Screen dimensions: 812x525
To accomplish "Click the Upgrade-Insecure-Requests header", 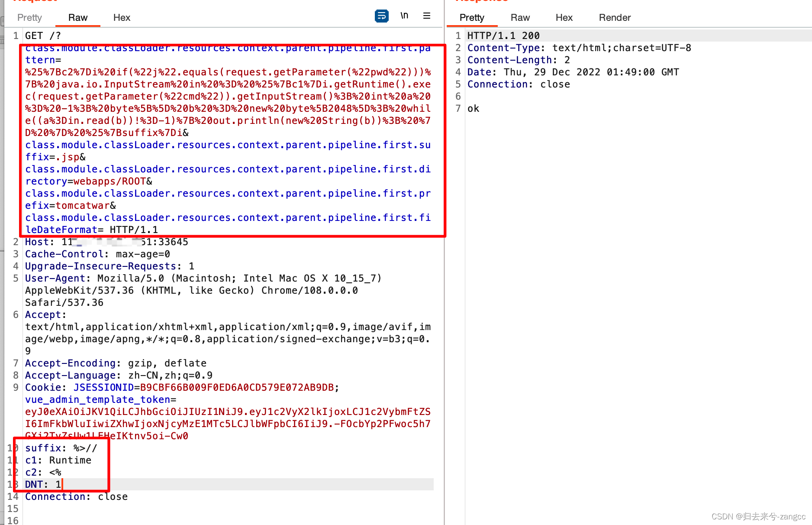I will click(x=110, y=266).
